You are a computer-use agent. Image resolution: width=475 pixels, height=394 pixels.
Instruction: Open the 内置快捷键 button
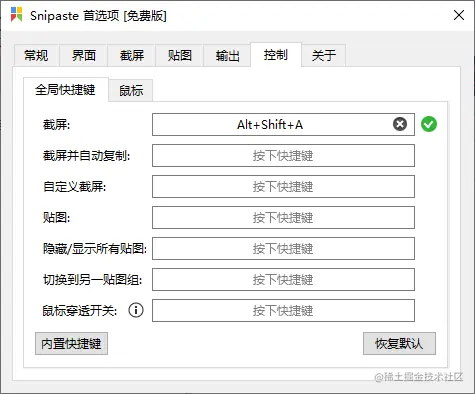71,343
